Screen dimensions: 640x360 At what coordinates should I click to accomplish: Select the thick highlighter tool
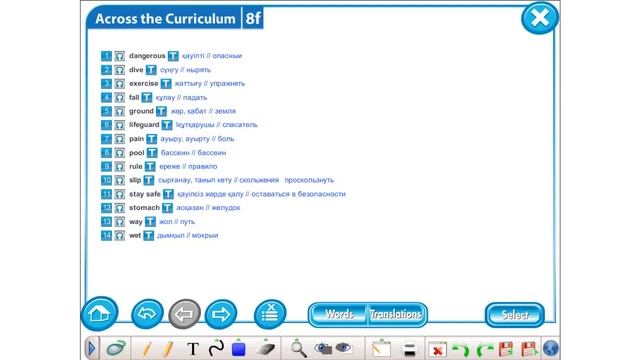167,349
